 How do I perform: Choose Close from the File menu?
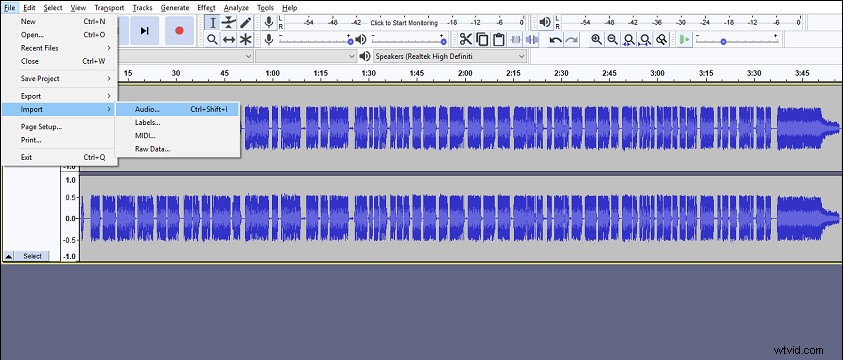(x=59, y=61)
